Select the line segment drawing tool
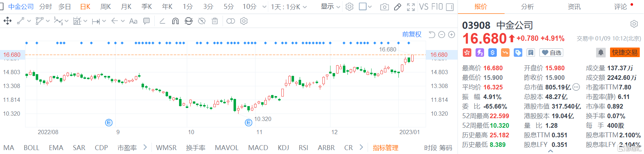This screenshot has height=154, width=644. click(x=21, y=21)
